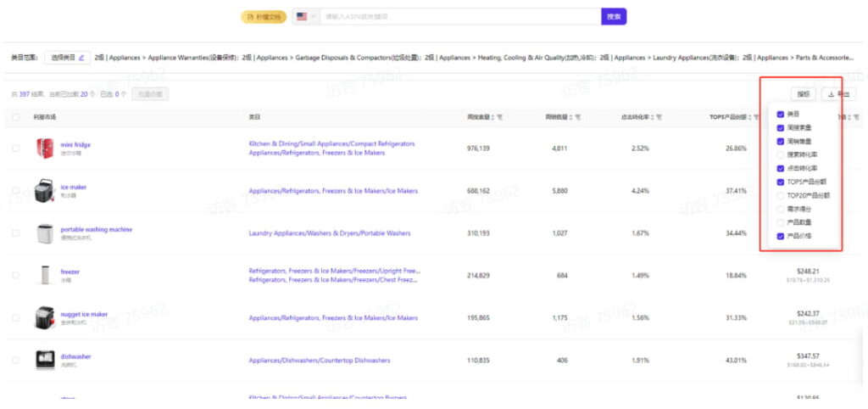Uncheck the 类目 column checkbox
The image size is (868, 409).
(781, 114)
